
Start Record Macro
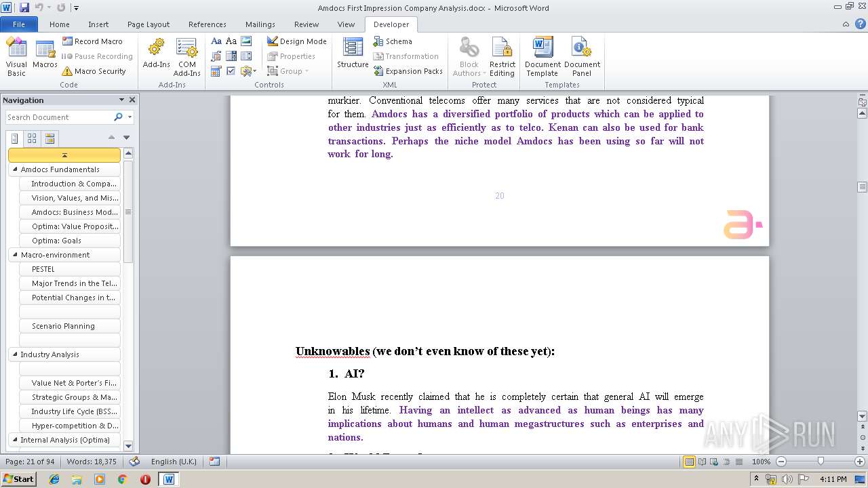[92, 41]
